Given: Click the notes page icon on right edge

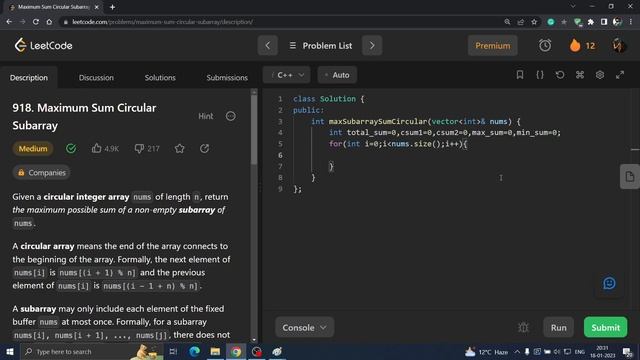Looking at the screenshot, I should tap(630, 177).
